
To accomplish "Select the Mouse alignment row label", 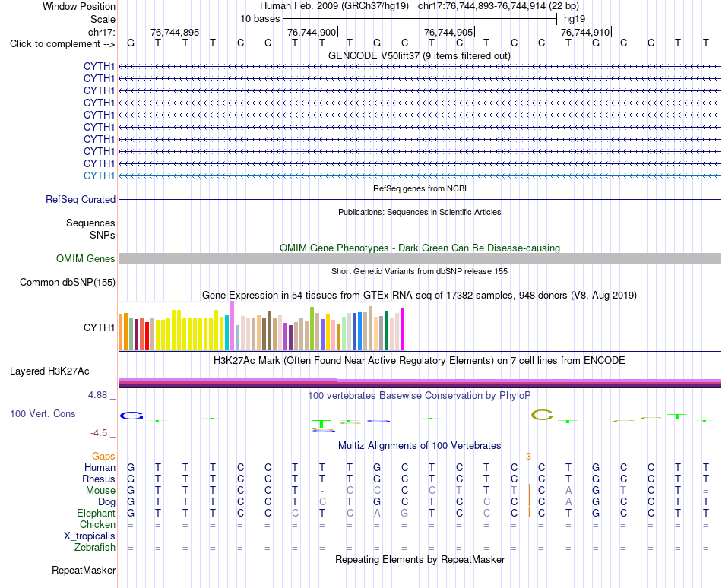I will tap(100, 491).
